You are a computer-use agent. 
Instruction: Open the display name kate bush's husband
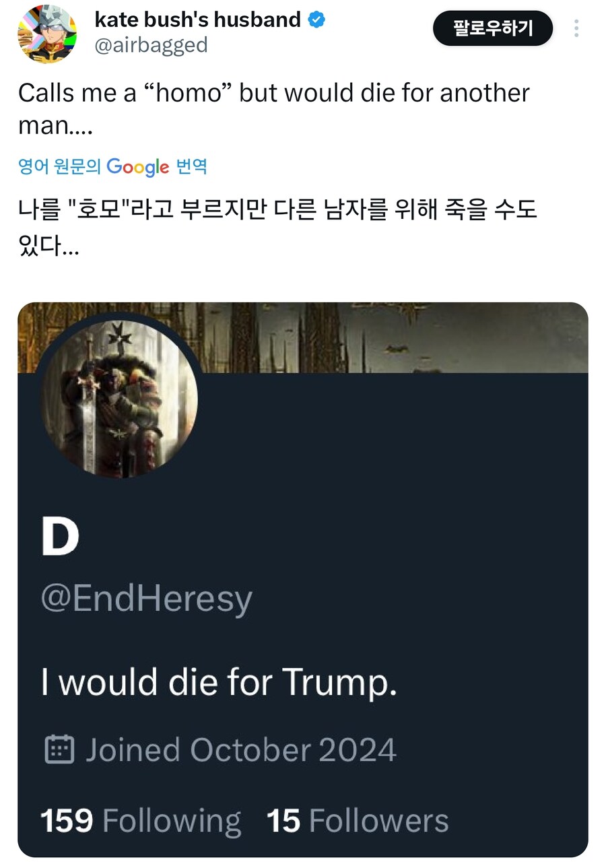(x=197, y=20)
